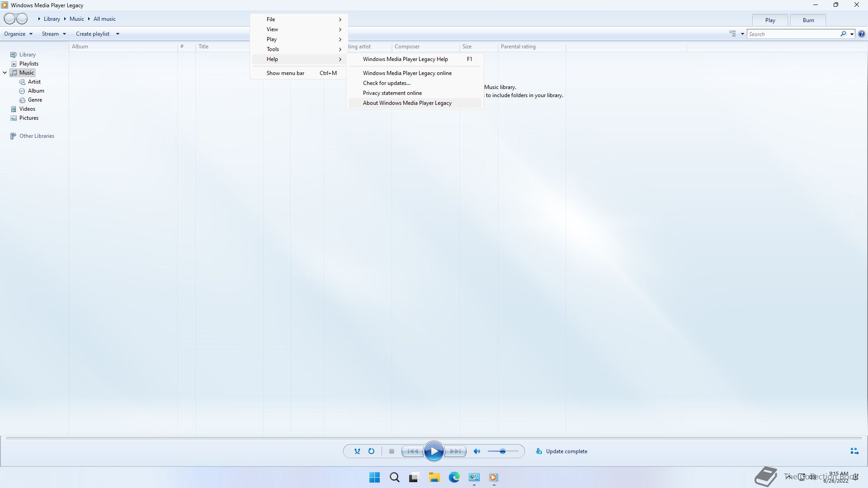Toggle Show menu bar option
868x488 pixels.
pos(299,73)
